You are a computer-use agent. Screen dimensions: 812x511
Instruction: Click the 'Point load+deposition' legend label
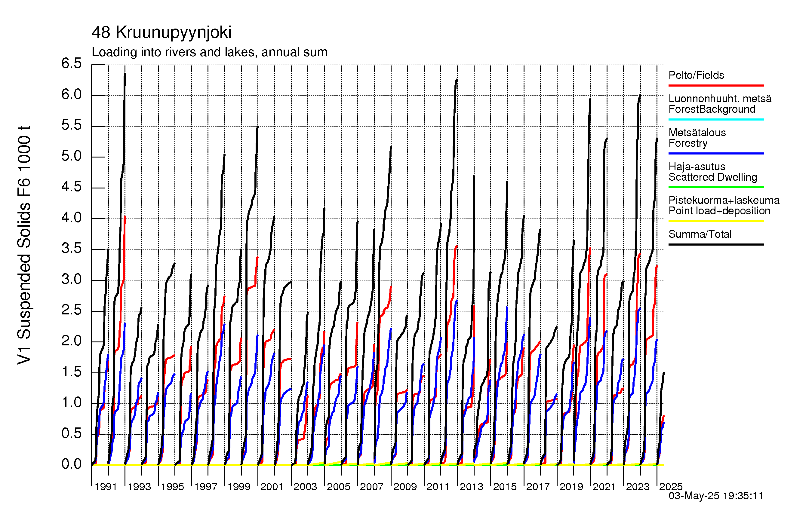[x=719, y=211]
